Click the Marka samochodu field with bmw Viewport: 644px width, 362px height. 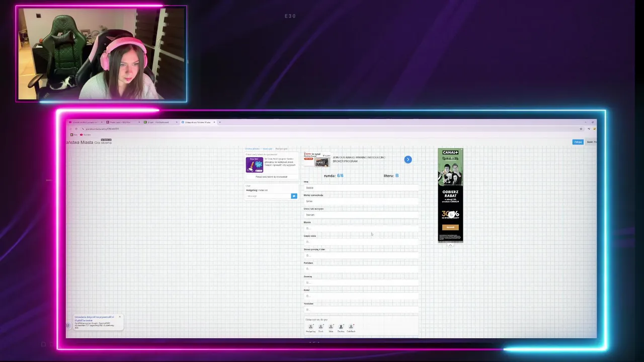click(x=361, y=201)
